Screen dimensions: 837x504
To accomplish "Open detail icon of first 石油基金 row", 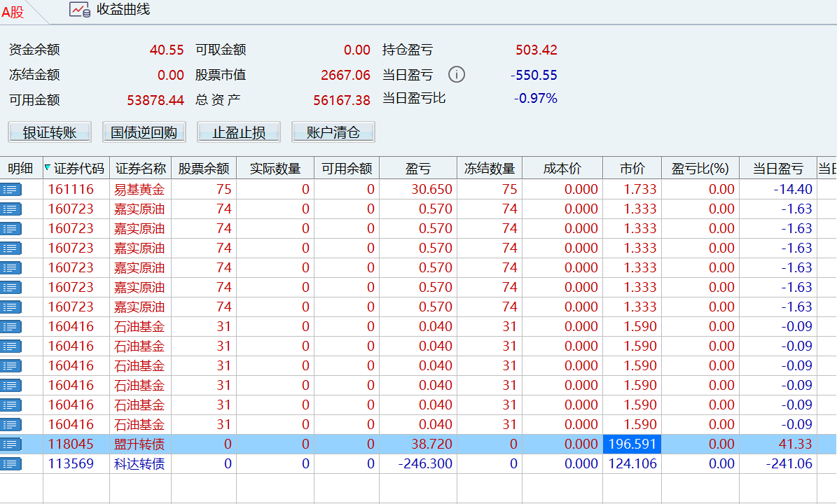I will [x=11, y=327].
